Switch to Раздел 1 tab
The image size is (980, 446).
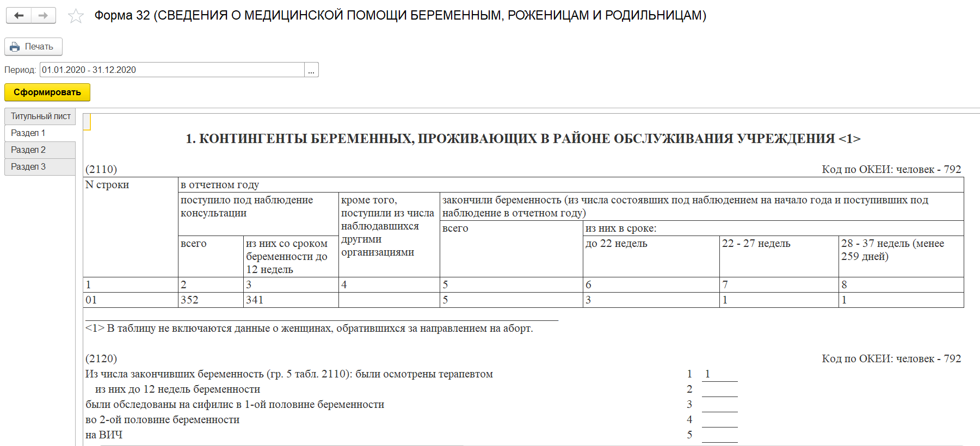40,133
